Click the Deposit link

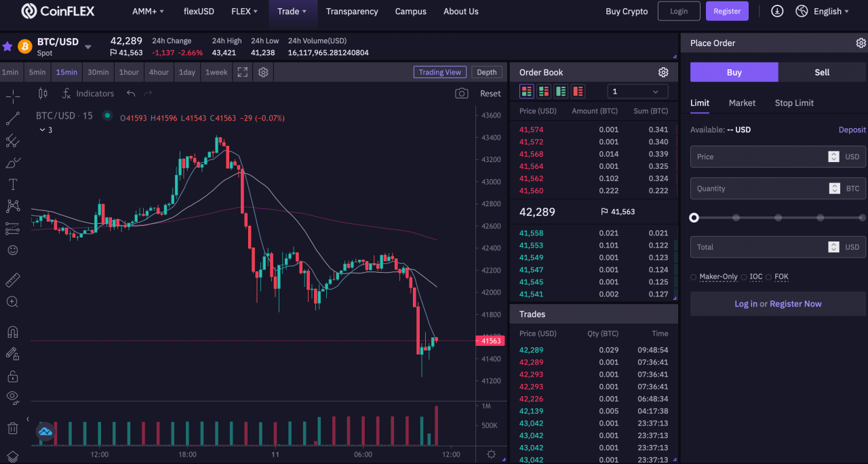[852, 130]
